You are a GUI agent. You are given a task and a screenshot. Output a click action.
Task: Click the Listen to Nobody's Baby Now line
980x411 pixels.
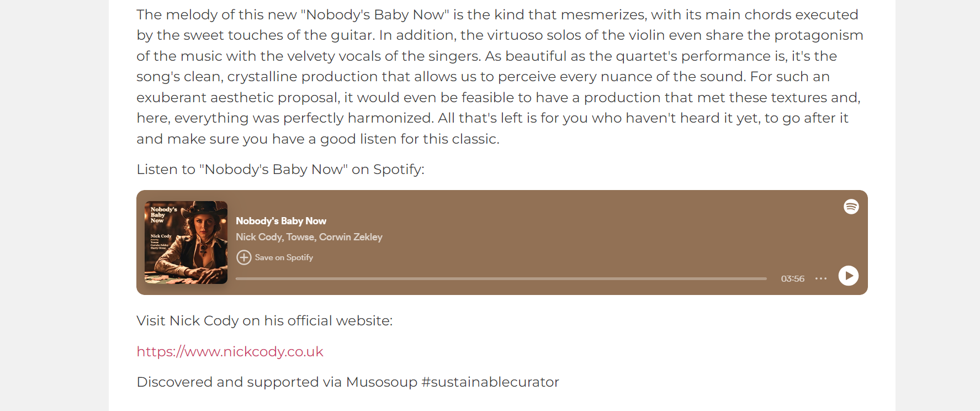(x=280, y=170)
